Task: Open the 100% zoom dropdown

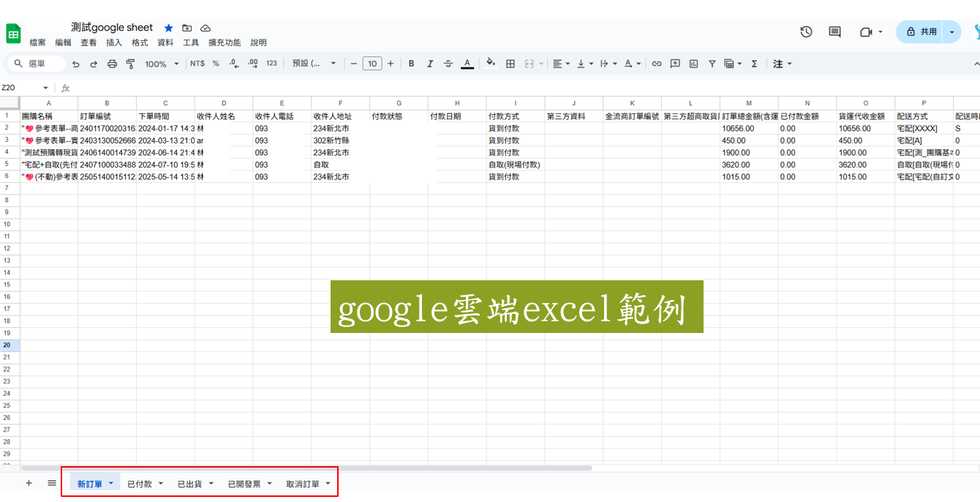Action: point(162,64)
